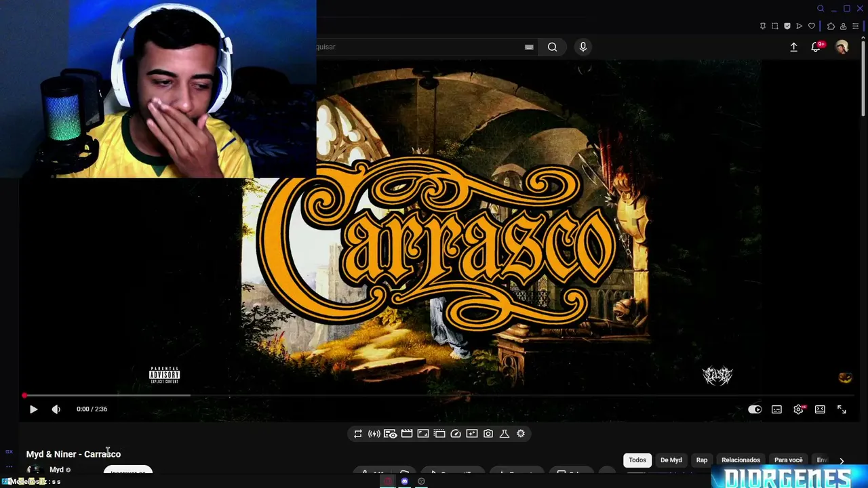Open YouTube notifications bell
Viewport: 868px width, 488px height.
pos(816,47)
